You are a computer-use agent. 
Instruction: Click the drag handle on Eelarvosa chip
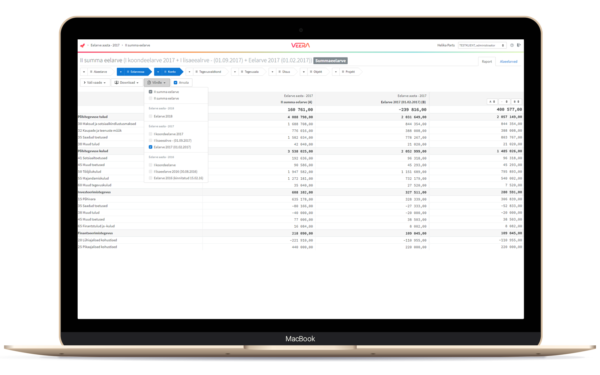click(x=128, y=72)
